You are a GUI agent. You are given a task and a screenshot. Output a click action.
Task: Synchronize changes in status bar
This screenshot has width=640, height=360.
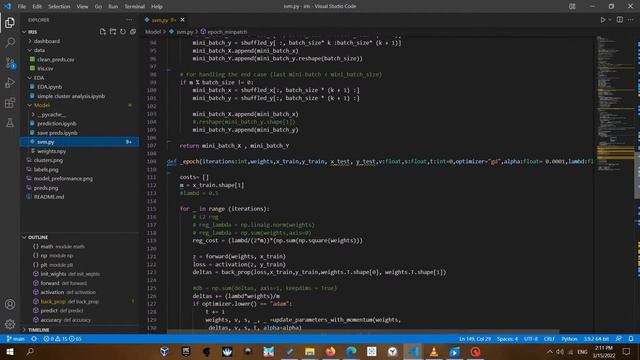pyautogui.click(x=34, y=339)
